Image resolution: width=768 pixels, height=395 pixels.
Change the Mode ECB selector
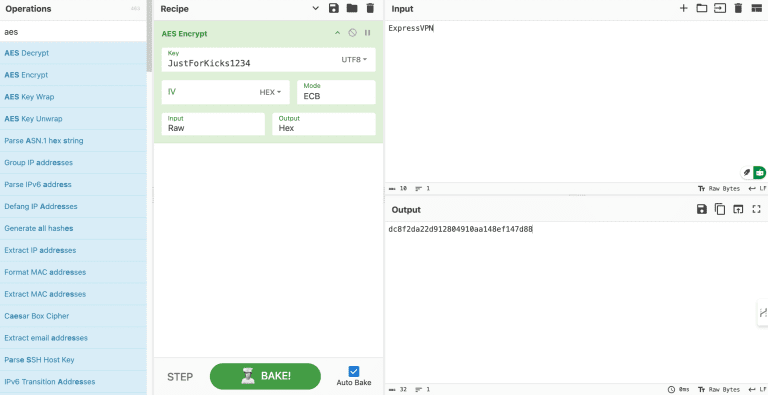336,92
